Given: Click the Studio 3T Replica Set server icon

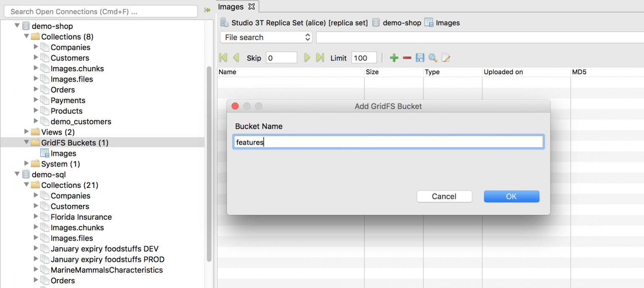Looking at the screenshot, I should (224, 23).
